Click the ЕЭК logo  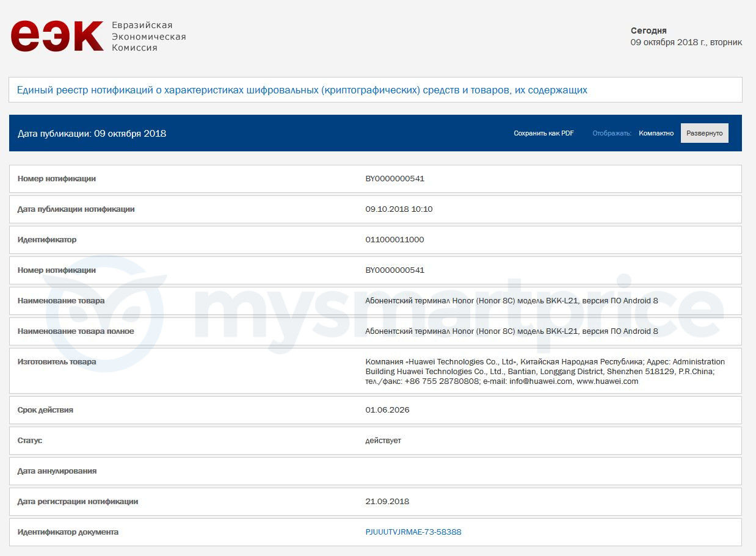[57, 36]
